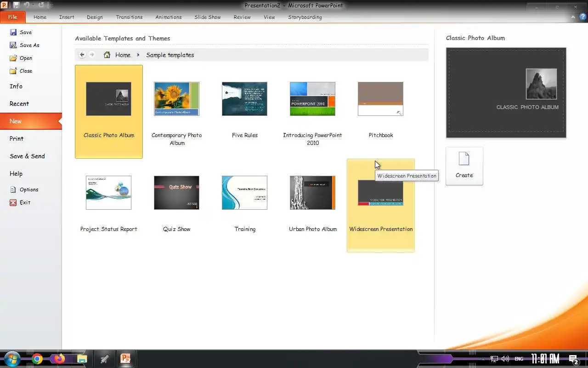588x368 pixels.
Task: Switch to the Home ribbon tab
Action: [x=40, y=17]
